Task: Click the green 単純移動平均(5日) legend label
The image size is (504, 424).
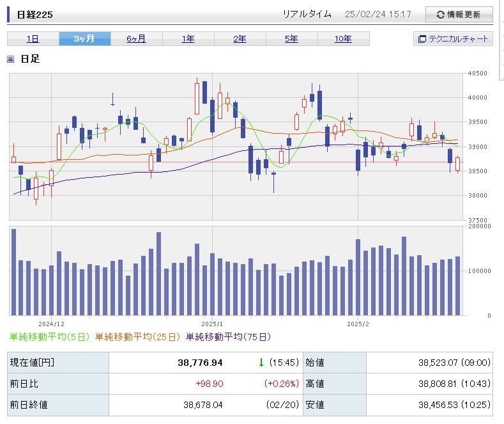Action: point(50,336)
